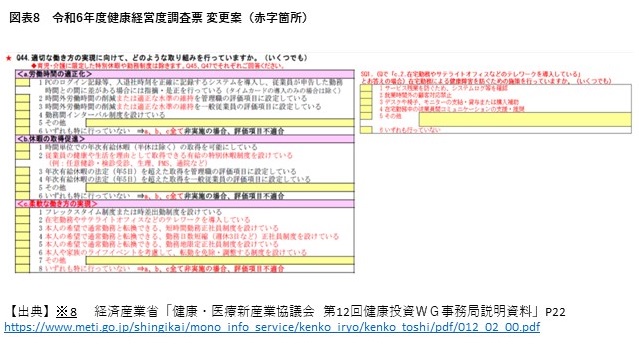
Task: Select the pink a.労働時間の適正化 header
Action: click(185, 74)
